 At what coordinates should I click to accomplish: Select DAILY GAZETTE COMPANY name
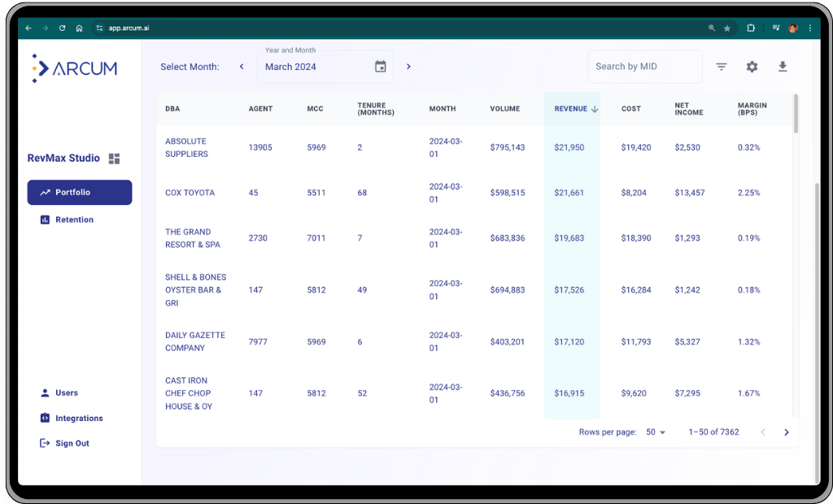click(x=195, y=341)
